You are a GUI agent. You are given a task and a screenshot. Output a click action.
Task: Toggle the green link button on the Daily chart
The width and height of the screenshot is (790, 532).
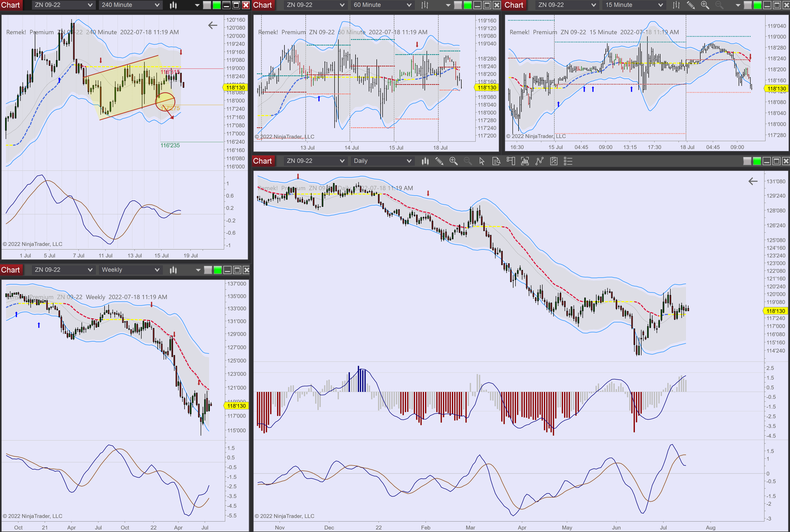(x=757, y=161)
